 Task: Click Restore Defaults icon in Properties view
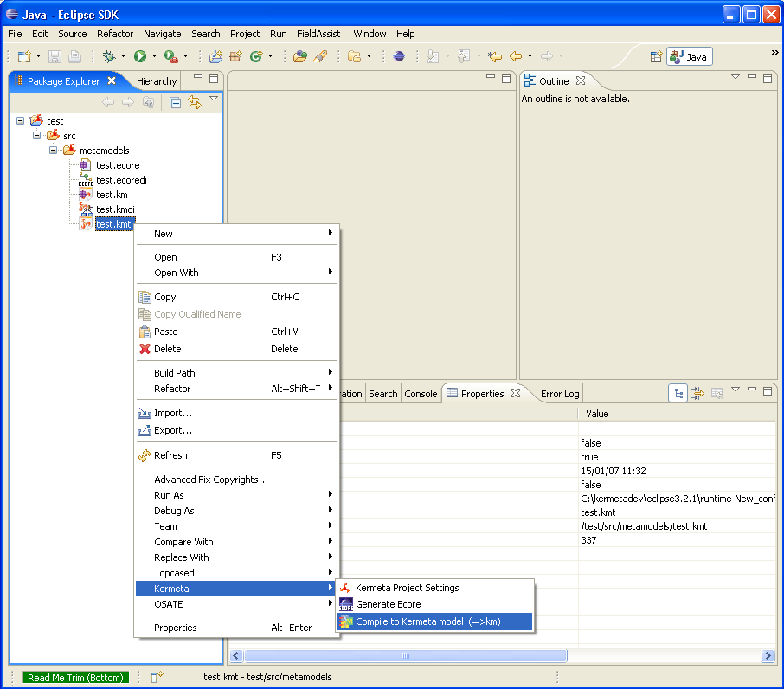tap(717, 394)
